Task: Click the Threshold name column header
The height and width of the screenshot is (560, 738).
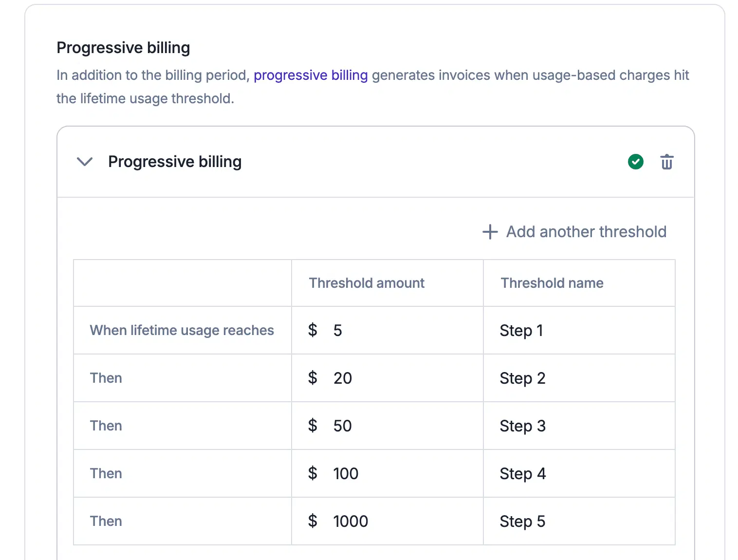Action: coord(552,283)
